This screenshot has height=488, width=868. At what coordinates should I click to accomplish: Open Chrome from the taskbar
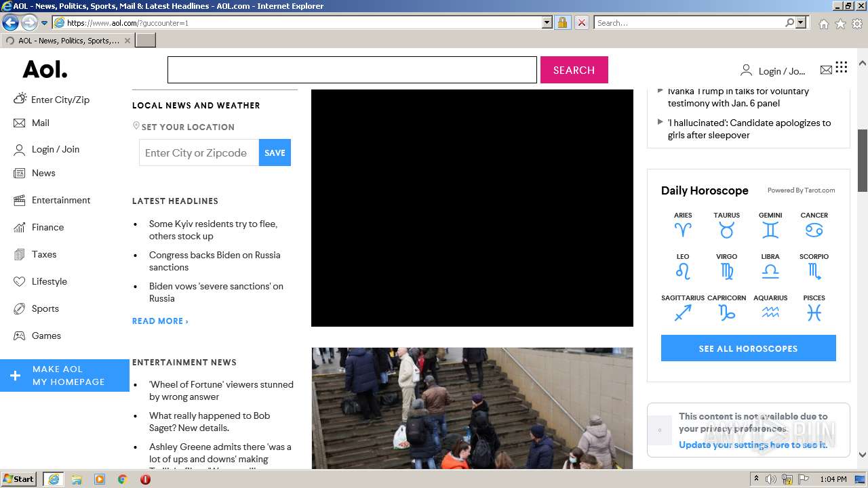click(122, 479)
